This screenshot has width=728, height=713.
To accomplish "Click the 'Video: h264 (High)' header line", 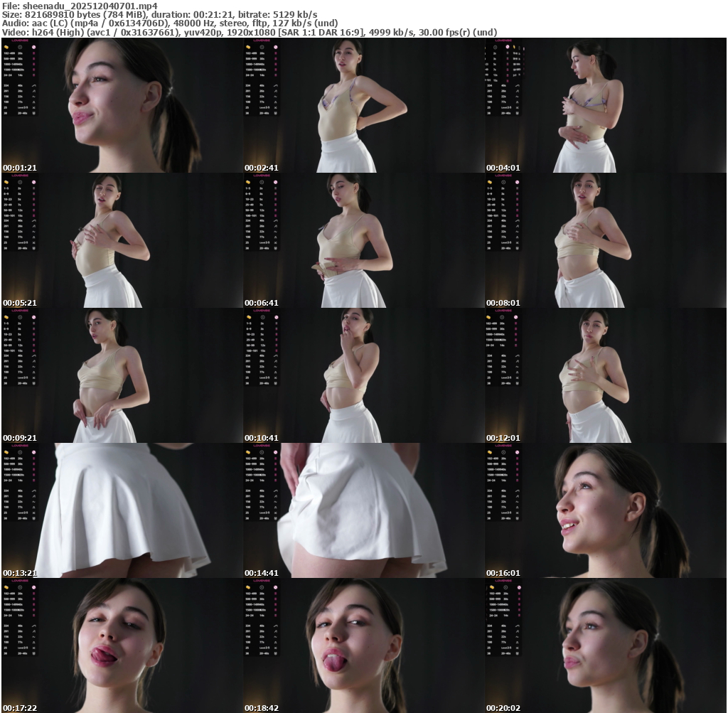I will point(250,33).
